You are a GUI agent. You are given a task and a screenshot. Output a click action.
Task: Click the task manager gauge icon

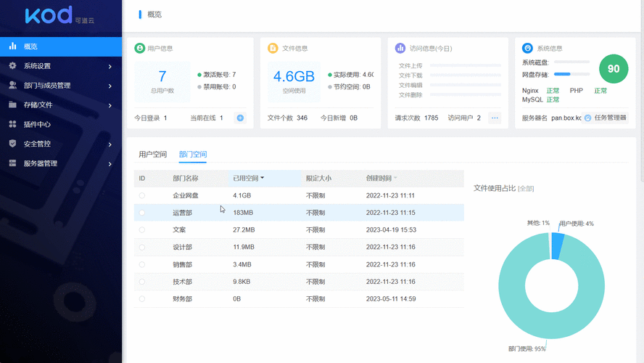tap(587, 118)
